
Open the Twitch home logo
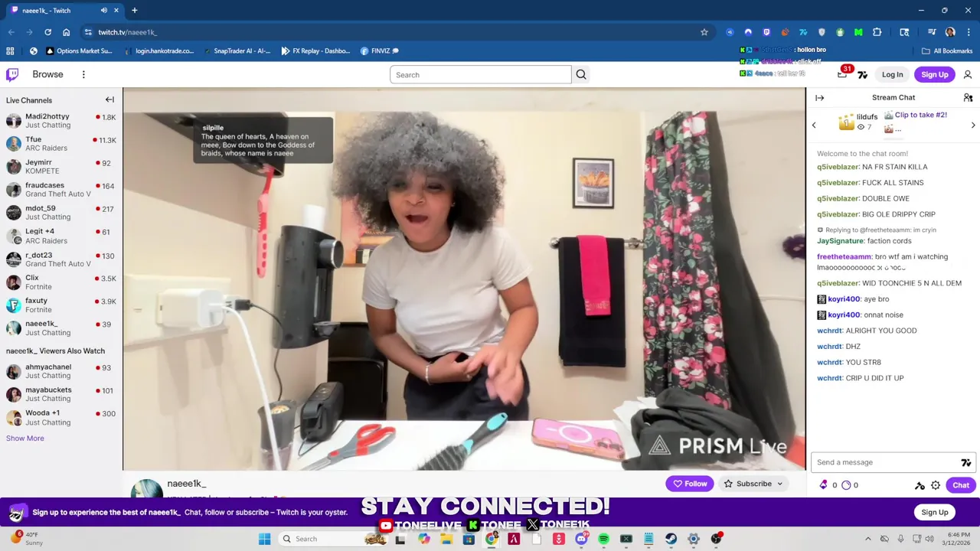click(12, 74)
